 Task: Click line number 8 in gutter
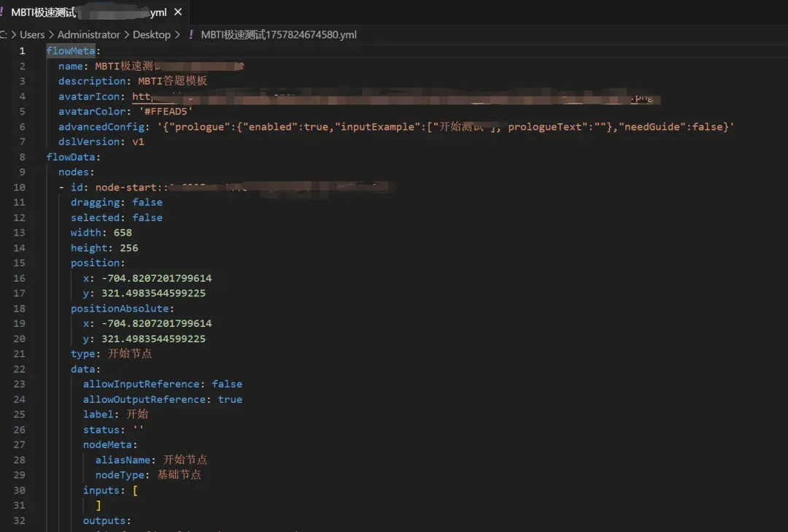coord(22,157)
